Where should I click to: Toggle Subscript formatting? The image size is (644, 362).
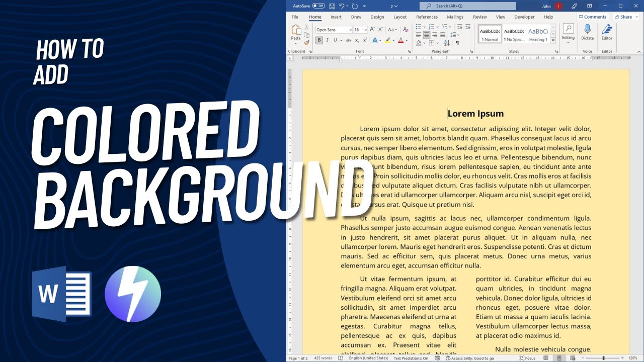(x=356, y=40)
